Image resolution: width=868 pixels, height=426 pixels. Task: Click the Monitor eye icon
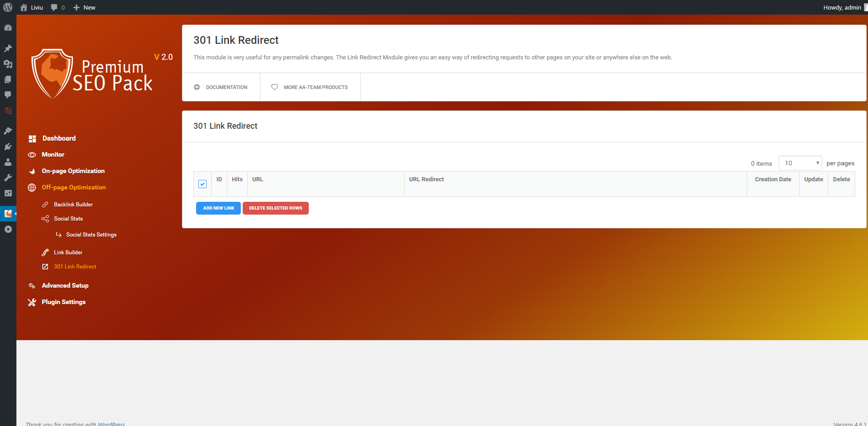click(32, 155)
